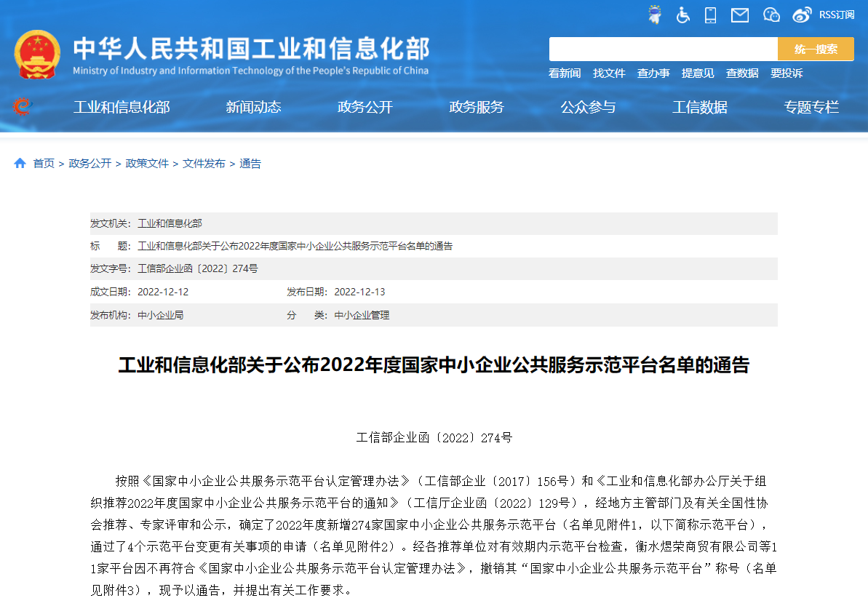Click the 统一搜索 search button

pyautogui.click(x=816, y=48)
